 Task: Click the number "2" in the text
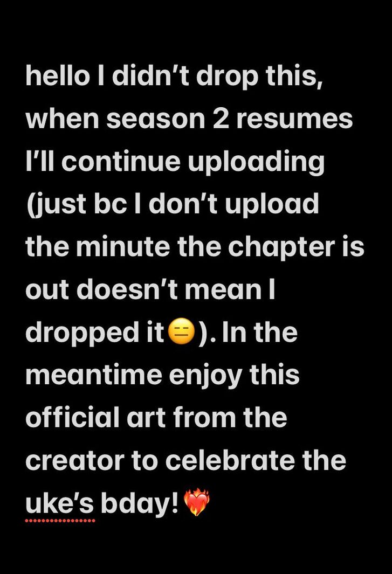coord(221,118)
